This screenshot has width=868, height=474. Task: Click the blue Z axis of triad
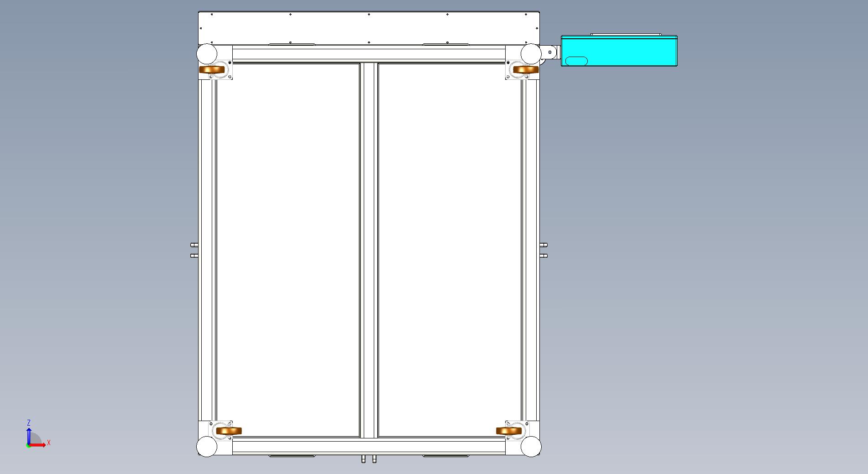click(x=29, y=437)
